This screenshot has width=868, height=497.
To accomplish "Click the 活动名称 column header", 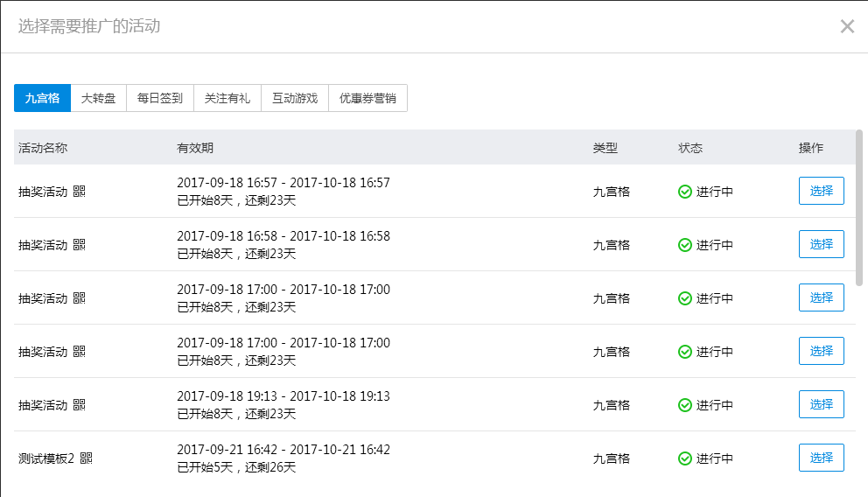I will pos(43,148).
